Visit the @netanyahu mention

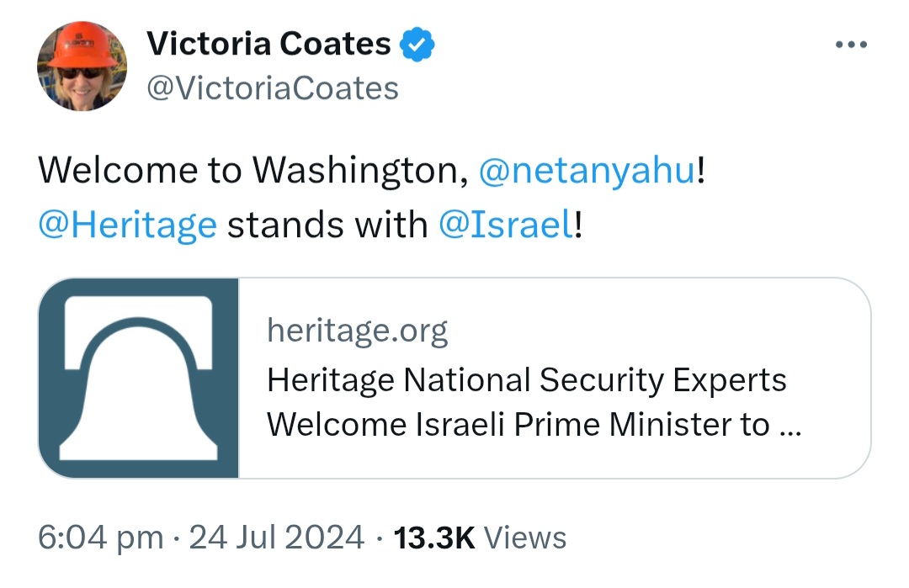tap(587, 172)
